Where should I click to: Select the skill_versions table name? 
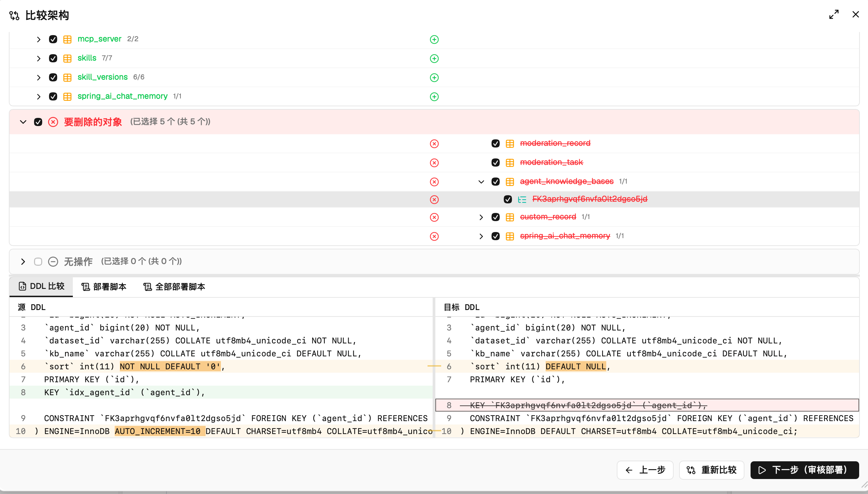[102, 77]
